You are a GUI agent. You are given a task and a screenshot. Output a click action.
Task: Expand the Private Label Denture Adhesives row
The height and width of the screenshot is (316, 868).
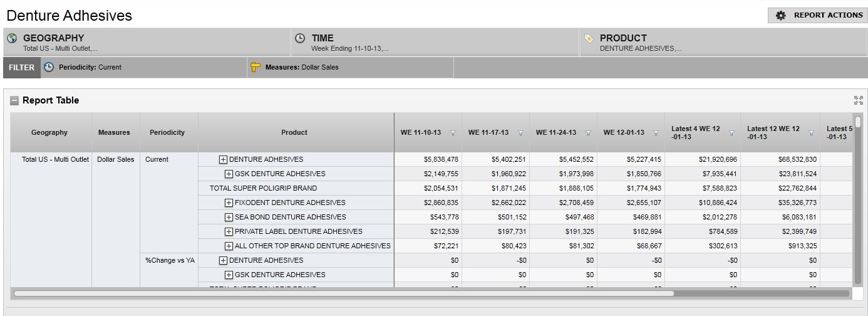coord(229,231)
